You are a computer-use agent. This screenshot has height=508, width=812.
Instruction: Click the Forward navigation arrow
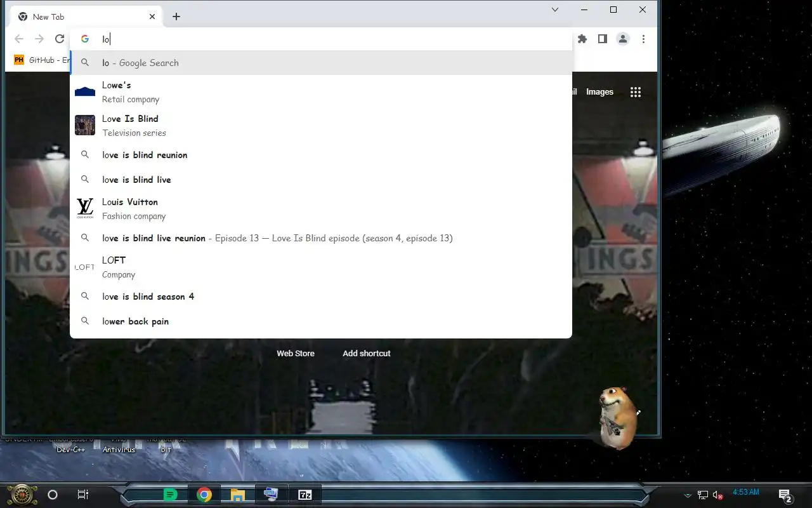(x=39, y=39)
